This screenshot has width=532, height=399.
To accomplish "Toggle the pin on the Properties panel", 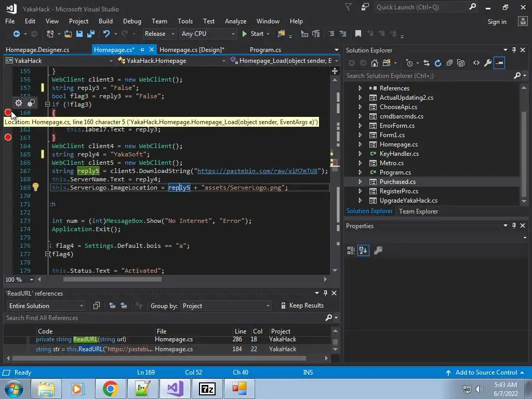I will coord(514,225).
